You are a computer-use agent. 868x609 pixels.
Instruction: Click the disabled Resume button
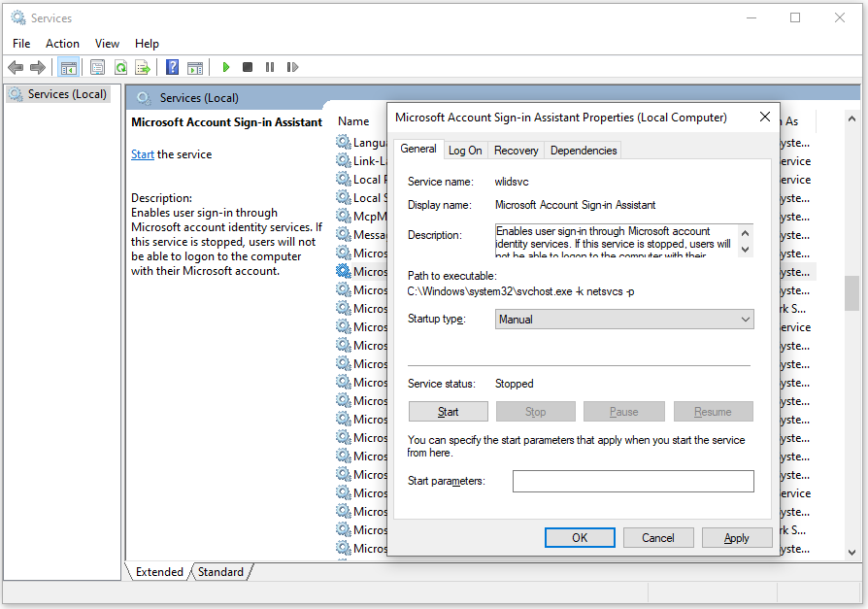pos(713,412)
